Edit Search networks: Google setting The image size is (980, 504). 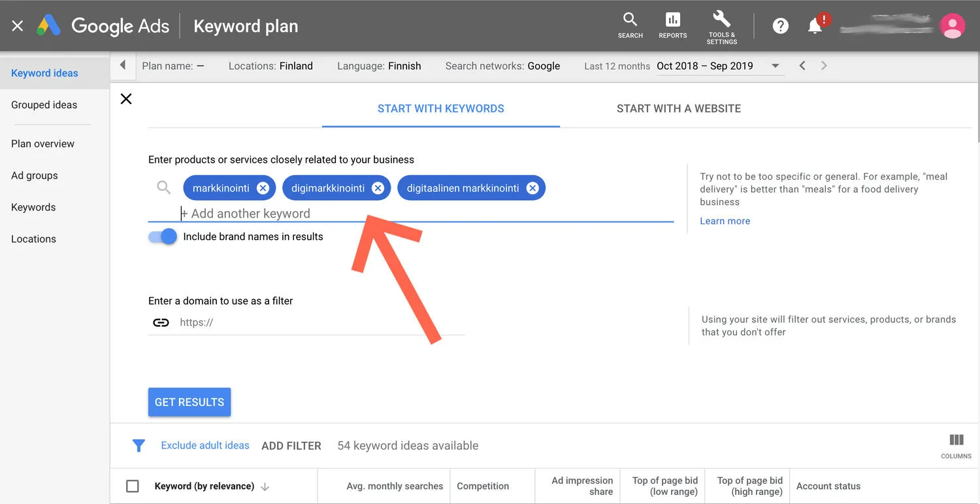(502, 66)
